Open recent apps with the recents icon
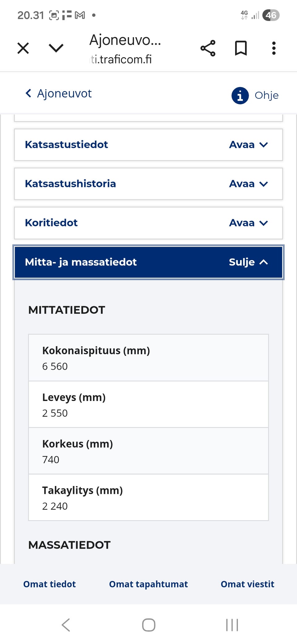Screen dimensions: 297x644 232,624
